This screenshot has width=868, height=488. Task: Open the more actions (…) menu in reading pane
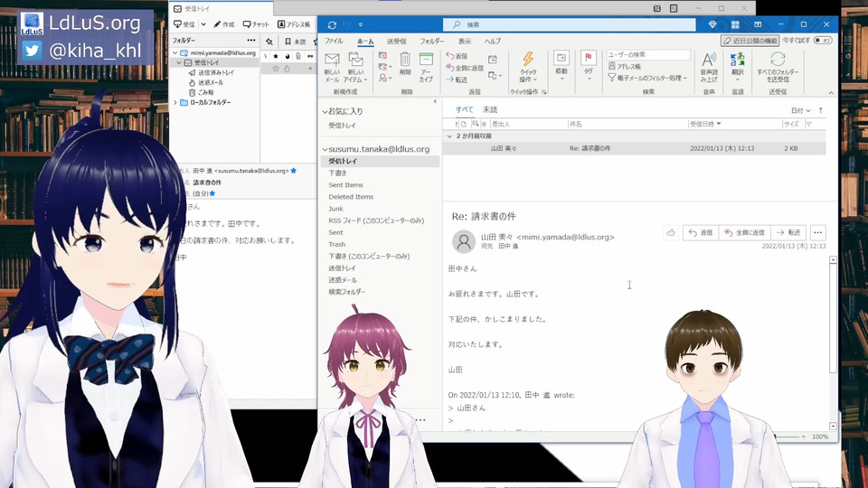[x=817, y=233]
